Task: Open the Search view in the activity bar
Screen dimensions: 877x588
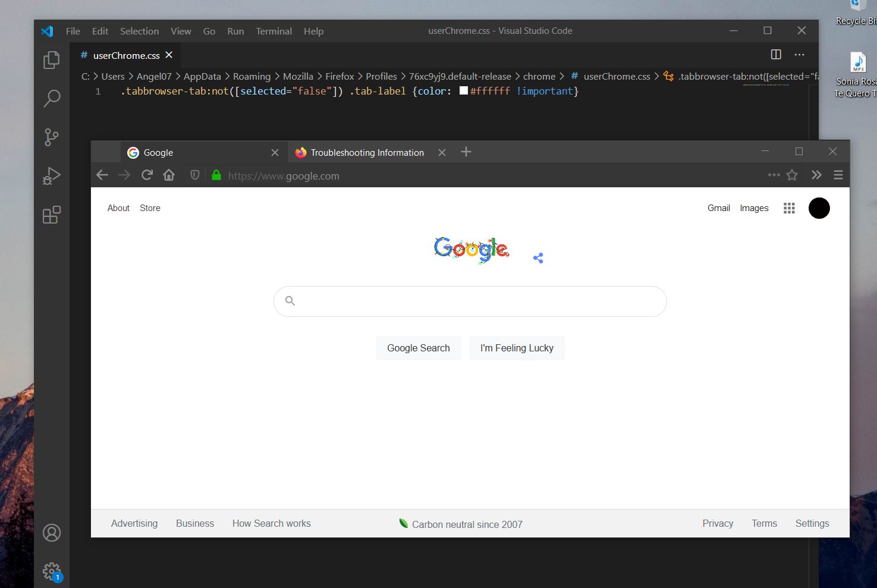Action: click(x=52, y=98)
